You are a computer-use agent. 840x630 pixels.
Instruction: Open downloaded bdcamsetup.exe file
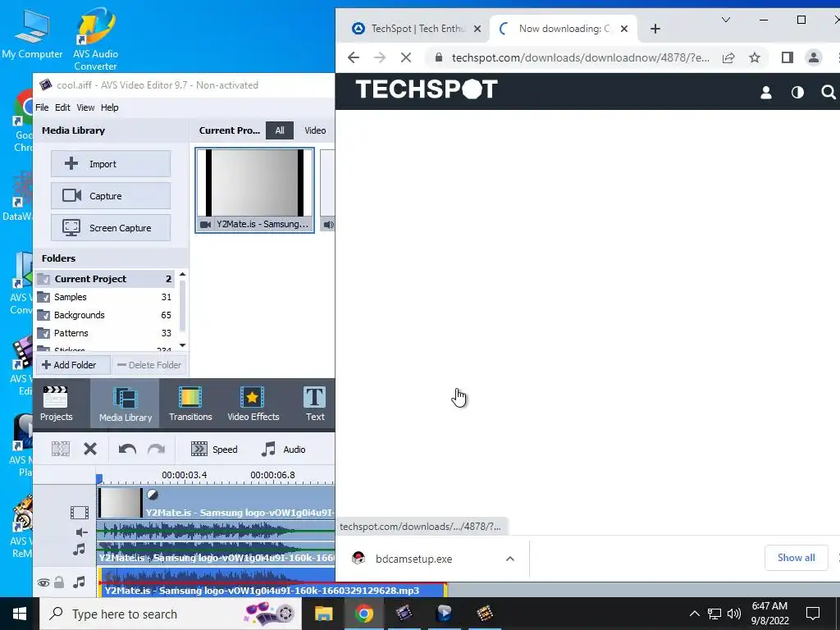(413, 559)
